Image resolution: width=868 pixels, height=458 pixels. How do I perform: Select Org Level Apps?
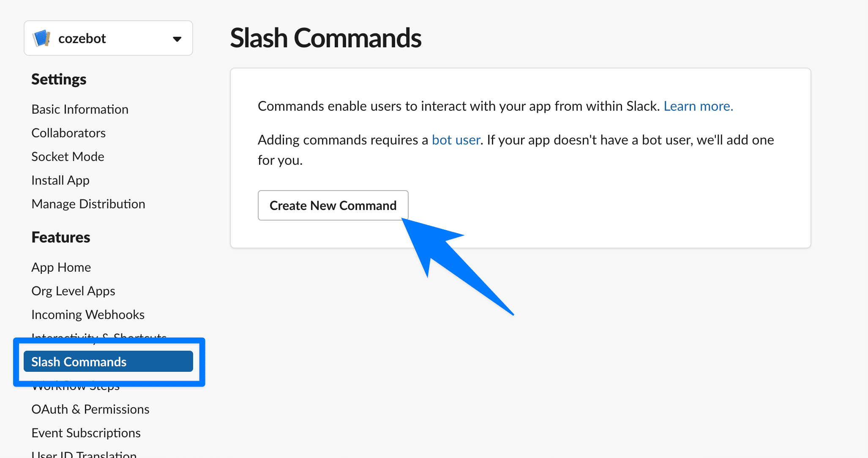tap(73, 291)
